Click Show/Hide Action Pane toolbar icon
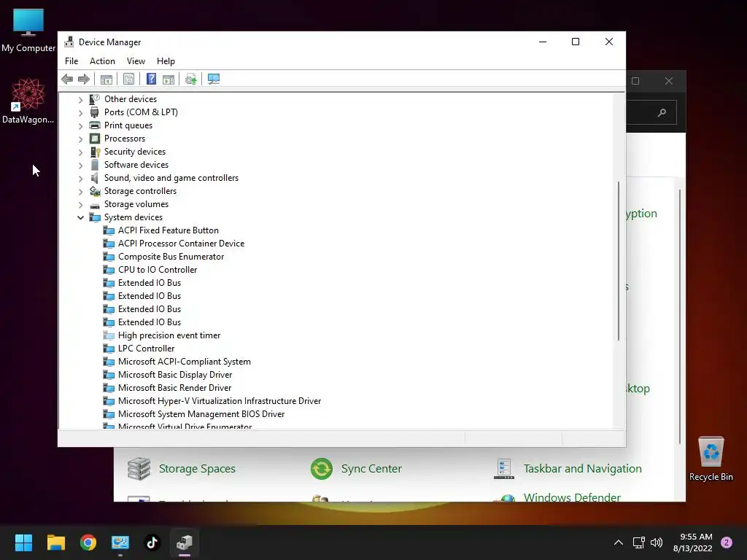The height and width of the screenshot is (560, 747). (169, 79)
